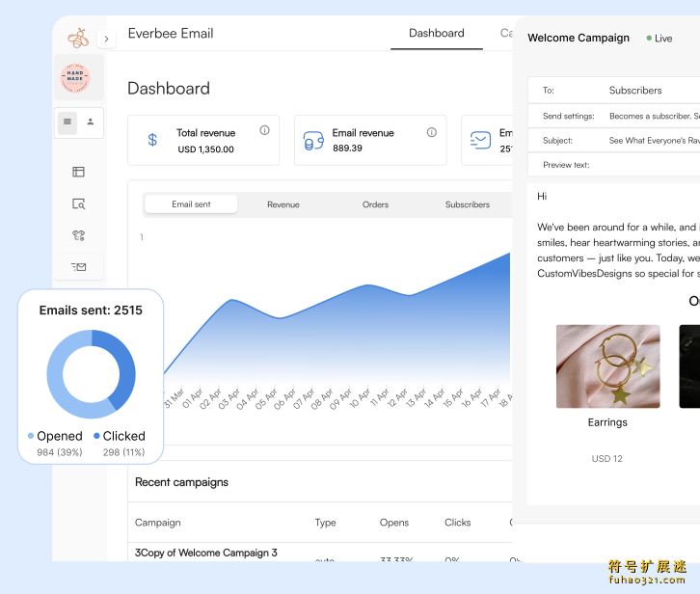Select the Subscribers chart tab
The width and height of the screenshot is (700, 594).
468,204
